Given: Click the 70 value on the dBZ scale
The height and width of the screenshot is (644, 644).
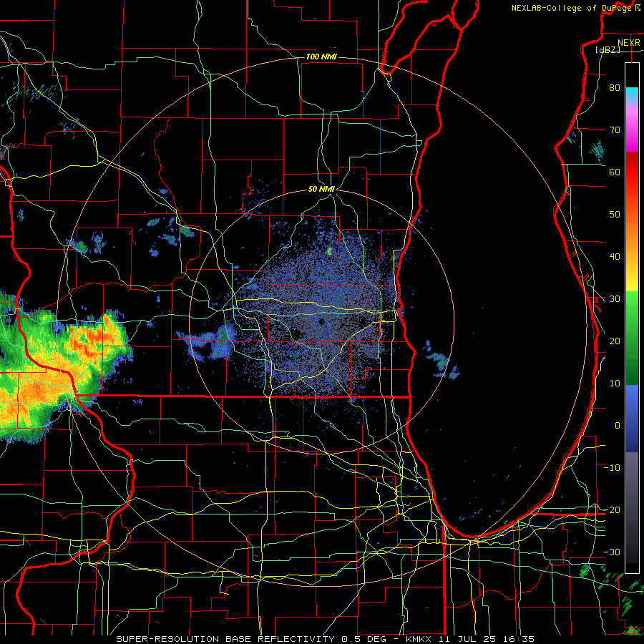Looking at the screenshot, I should click(615, 130).
